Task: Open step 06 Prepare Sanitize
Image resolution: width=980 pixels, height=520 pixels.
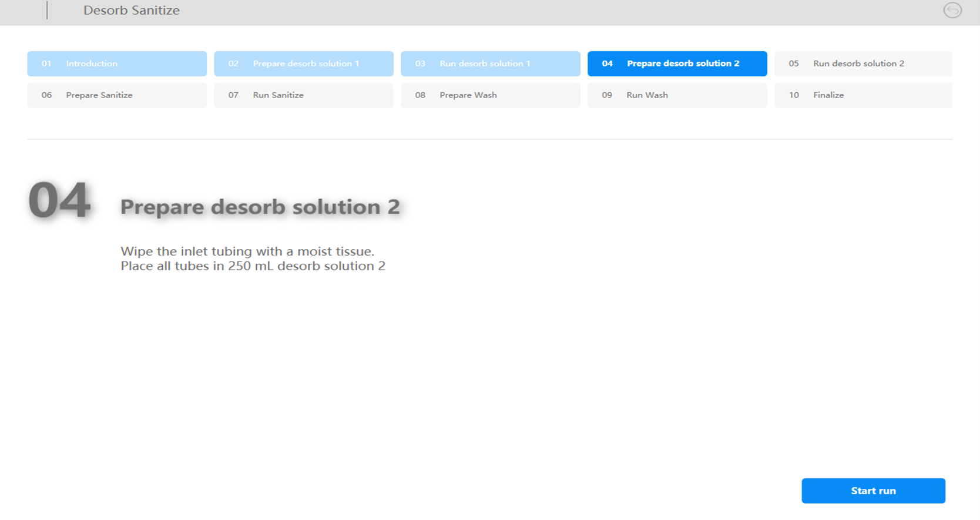Action: 116,95
